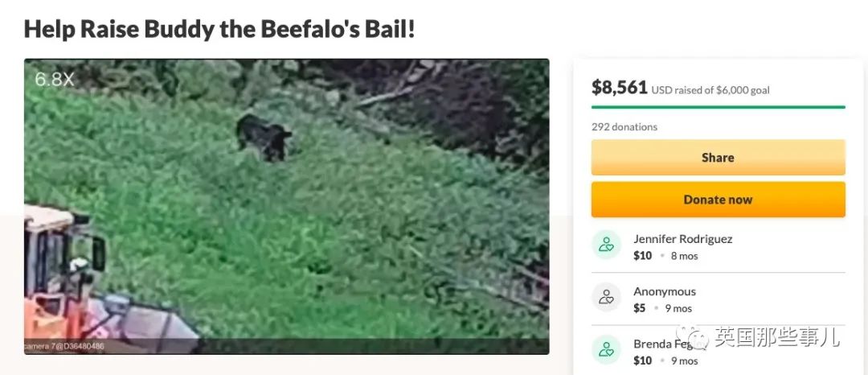Click the 292 donations count
The width and height of the screenshot is (868, 375).
tap(624, 127)
